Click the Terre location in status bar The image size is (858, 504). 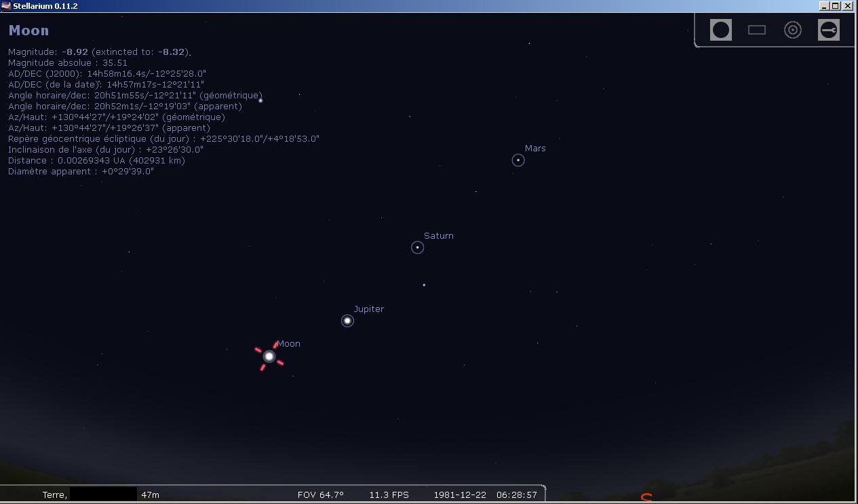(55, 495)
